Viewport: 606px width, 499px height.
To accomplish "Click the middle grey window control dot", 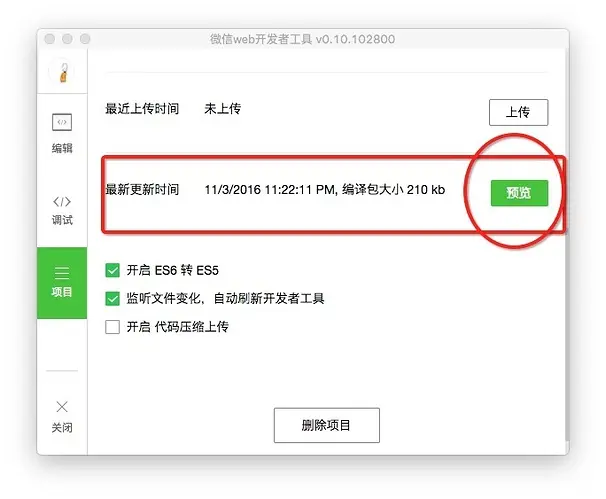I will (67, 39).
